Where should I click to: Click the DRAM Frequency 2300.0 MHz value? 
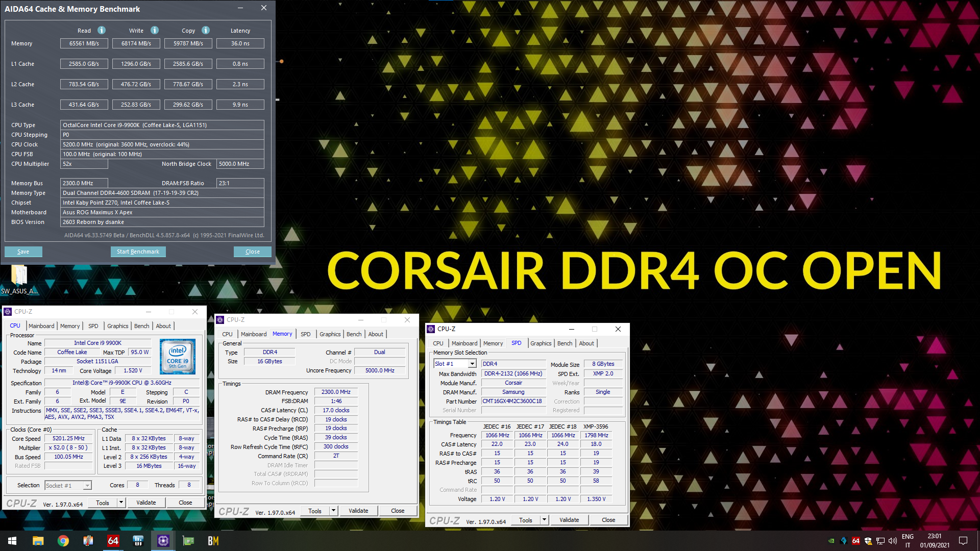click(336, 392)
